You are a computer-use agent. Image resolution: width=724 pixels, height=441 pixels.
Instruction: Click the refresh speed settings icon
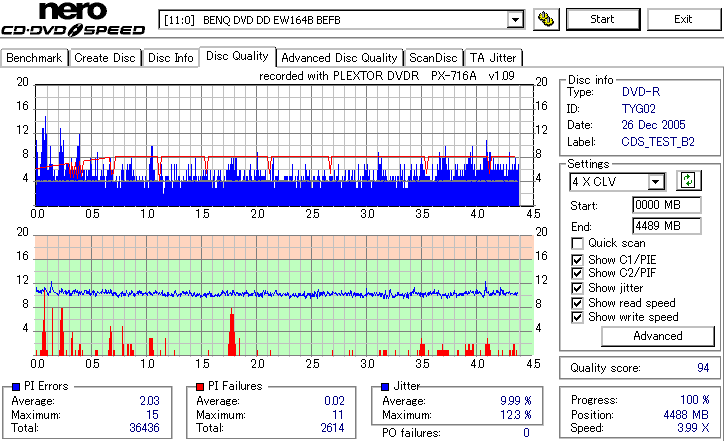click(688, 181)
